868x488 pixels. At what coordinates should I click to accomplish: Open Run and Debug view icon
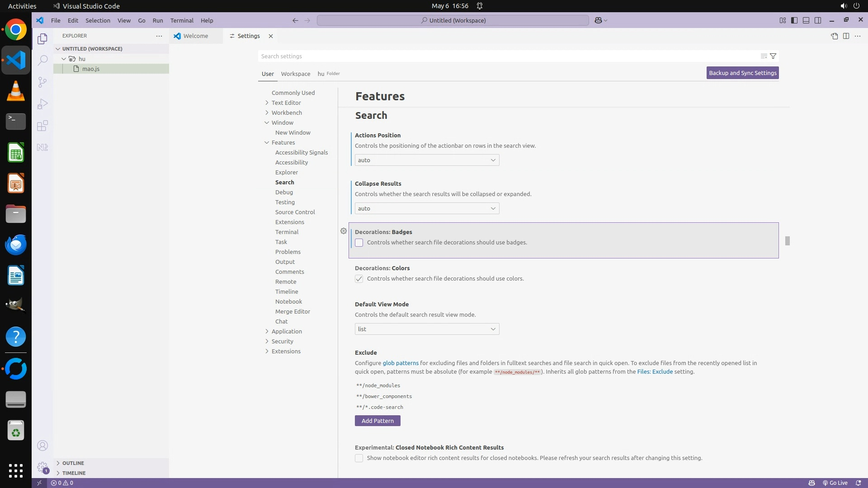(x=42, y=104)
